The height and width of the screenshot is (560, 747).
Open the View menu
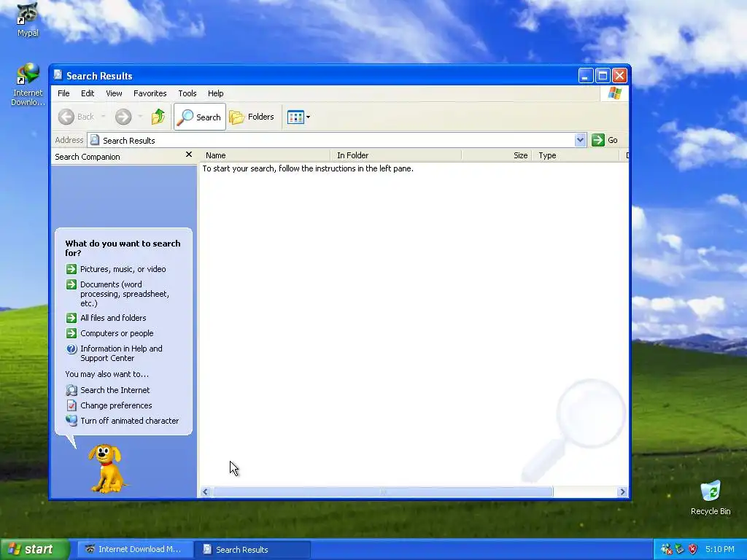pos(114,93)
